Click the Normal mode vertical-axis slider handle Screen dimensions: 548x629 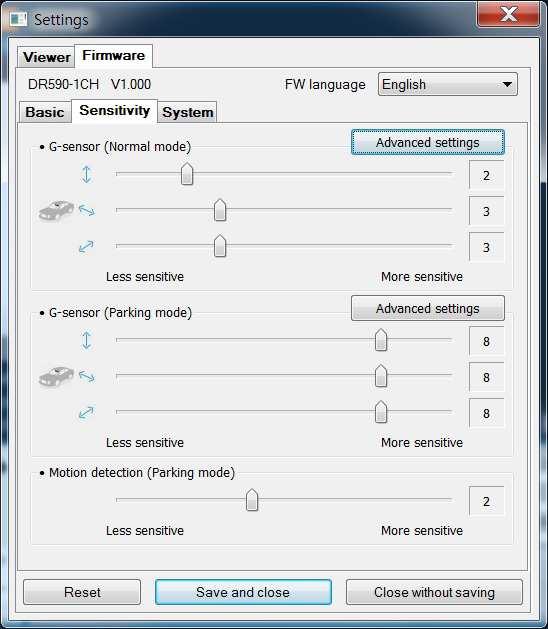pos(187,174)
